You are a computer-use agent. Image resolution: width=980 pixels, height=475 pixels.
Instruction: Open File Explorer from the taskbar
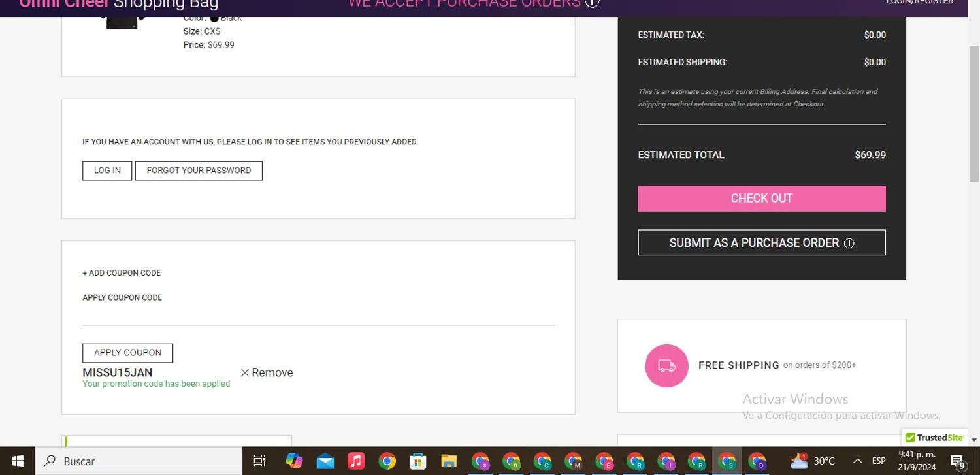448,461
